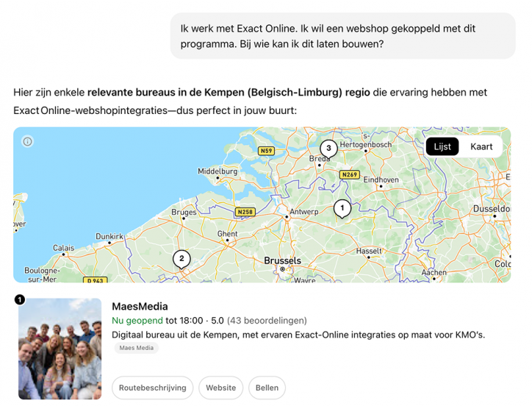Click the Calais label on map
This screenshot has width=532, height=406.
(63, 248)
